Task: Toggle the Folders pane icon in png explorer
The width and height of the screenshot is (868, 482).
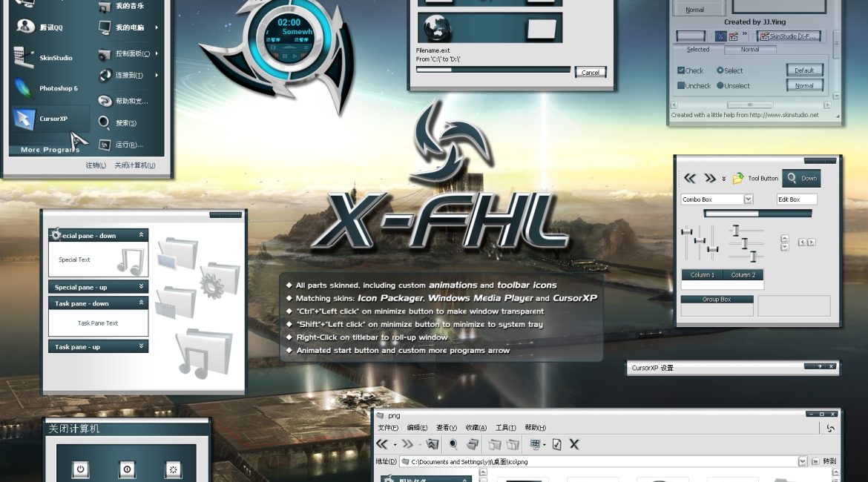Action: (x=473, y=444)
